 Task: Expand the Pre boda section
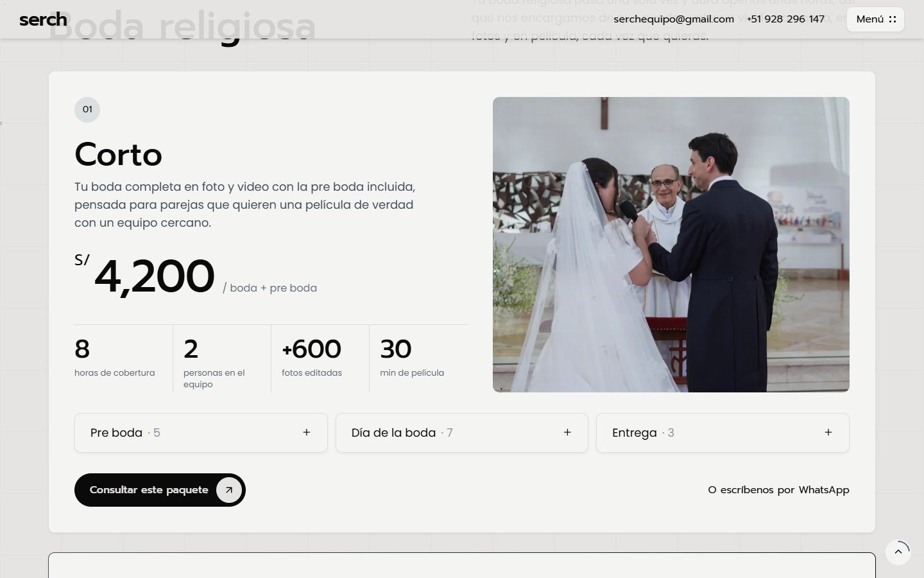pos(201,433)
